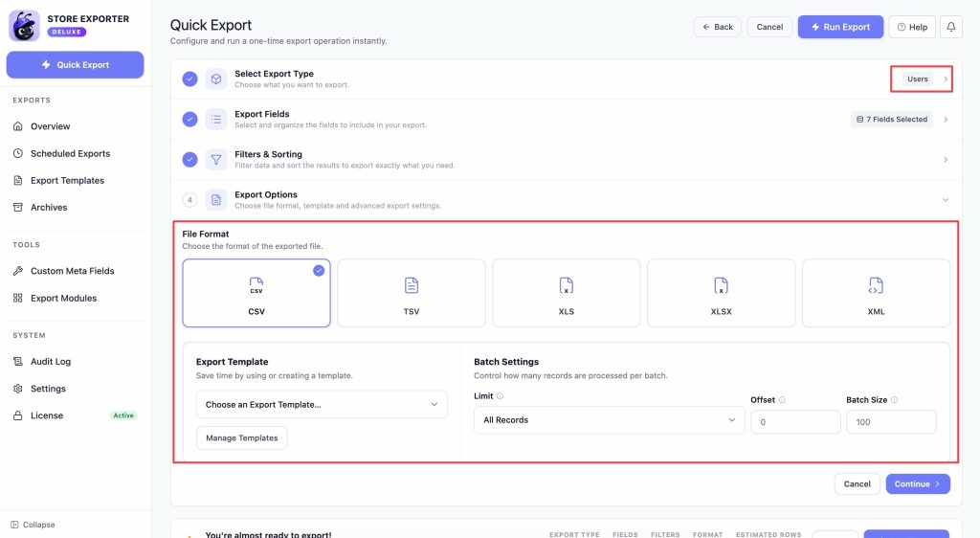
Task: Click the Export Fields list icon
Action: click(215, 120)
